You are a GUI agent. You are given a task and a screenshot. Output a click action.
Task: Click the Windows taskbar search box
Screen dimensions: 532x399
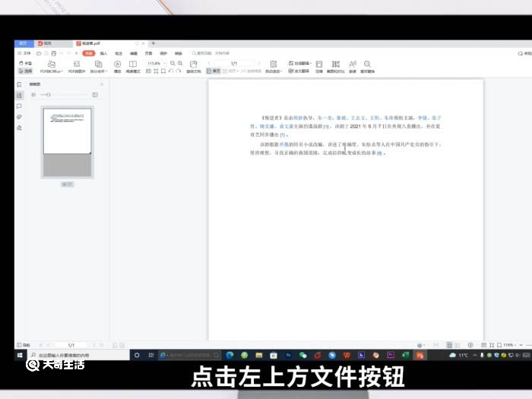(79, 355)
